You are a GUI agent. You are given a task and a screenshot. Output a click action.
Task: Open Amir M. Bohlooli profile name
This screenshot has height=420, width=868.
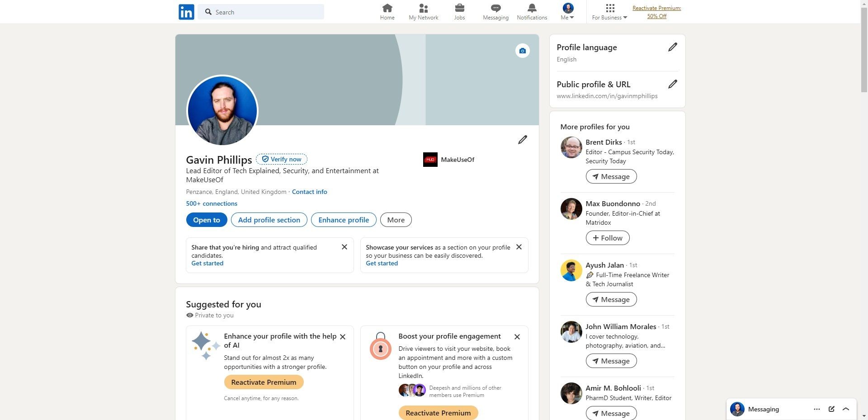pyautogui.click(x=613, y=388)
